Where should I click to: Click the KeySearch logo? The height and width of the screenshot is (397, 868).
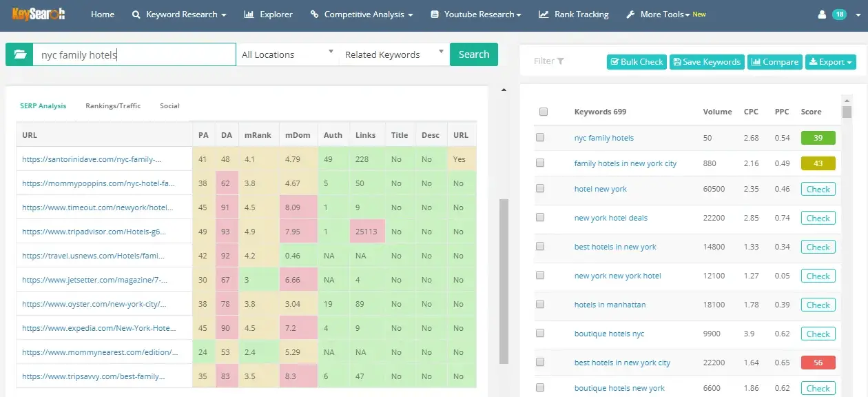point(39,14)
